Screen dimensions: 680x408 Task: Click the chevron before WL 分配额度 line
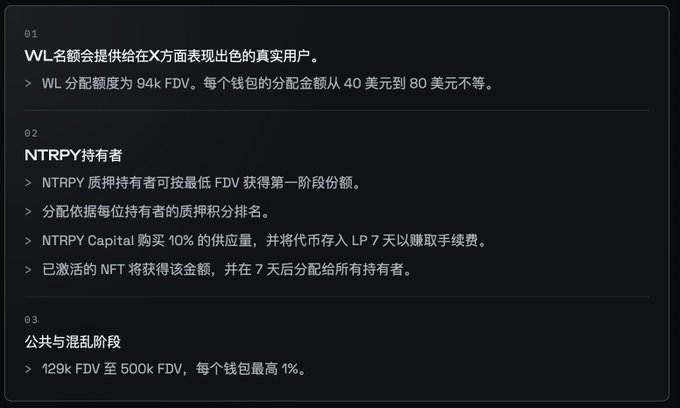[28, 83]
